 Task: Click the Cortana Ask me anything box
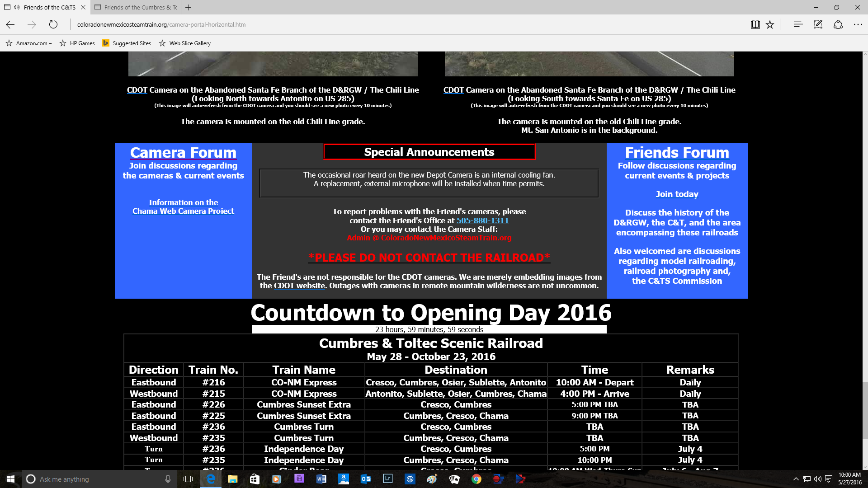(99, 479)
